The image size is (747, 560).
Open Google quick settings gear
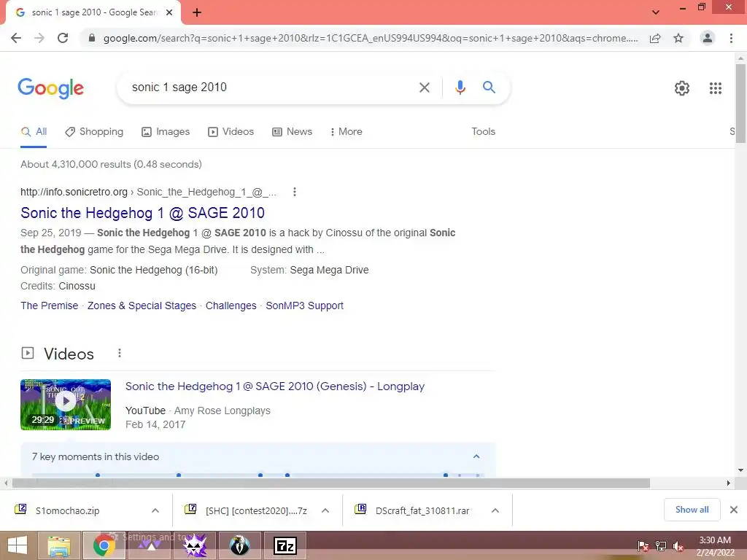(x=682, y=88)
